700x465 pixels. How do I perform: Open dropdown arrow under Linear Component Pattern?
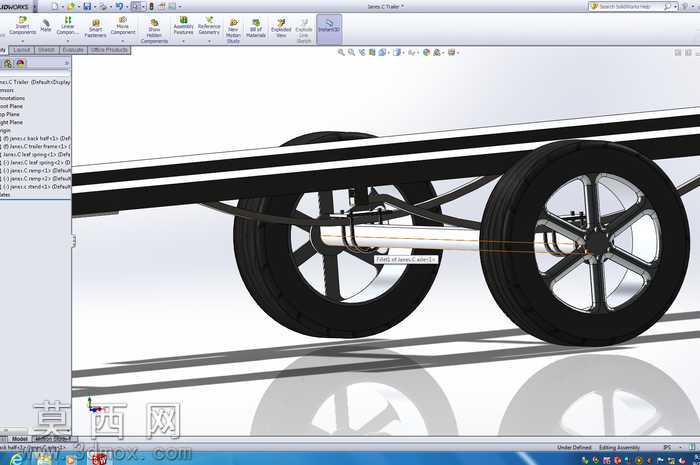pos(67,41)
